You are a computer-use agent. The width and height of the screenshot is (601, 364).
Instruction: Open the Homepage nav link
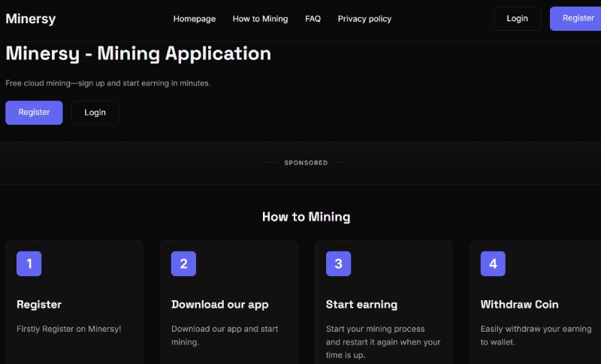(195, 19)
